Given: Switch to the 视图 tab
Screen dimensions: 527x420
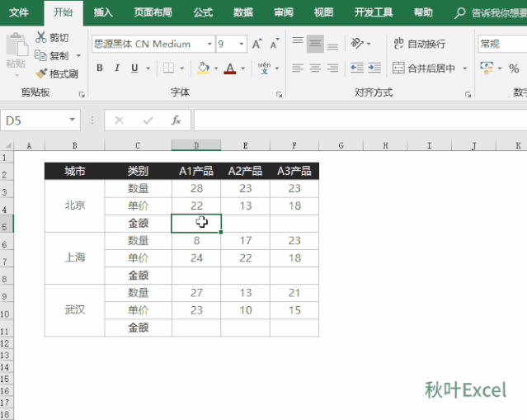Looking at the screenshot, I should point(323,12).
